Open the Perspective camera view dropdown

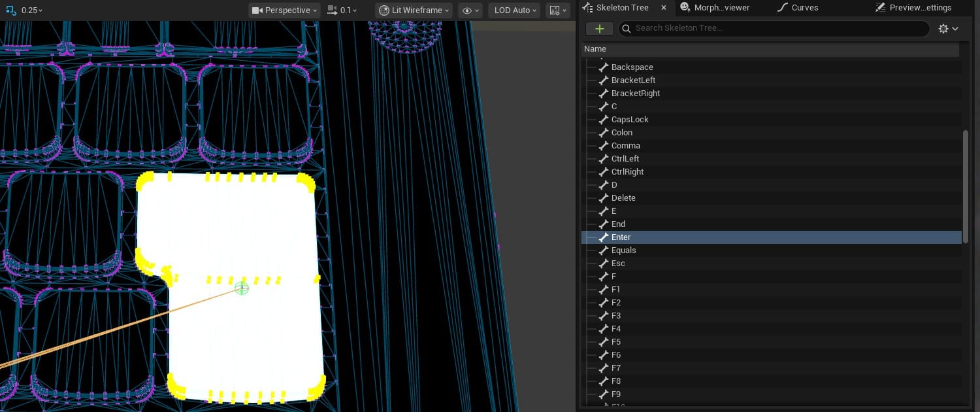(285, 10)
